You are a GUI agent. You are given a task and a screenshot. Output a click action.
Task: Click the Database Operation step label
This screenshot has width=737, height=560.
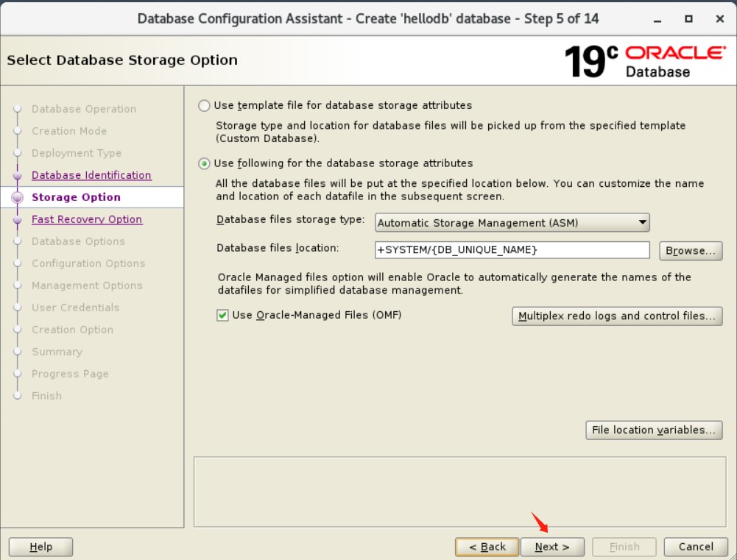click(x=84, y=109)
